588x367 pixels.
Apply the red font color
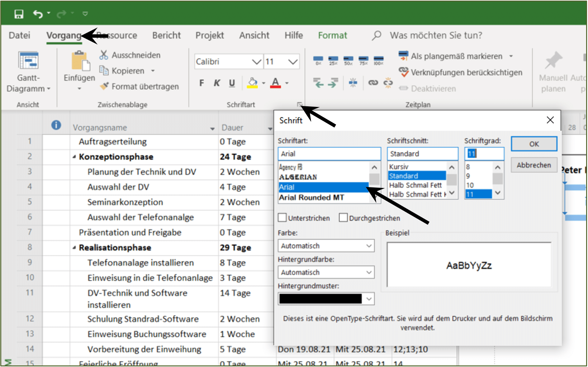pyautogui.click(x=275, y=83)
